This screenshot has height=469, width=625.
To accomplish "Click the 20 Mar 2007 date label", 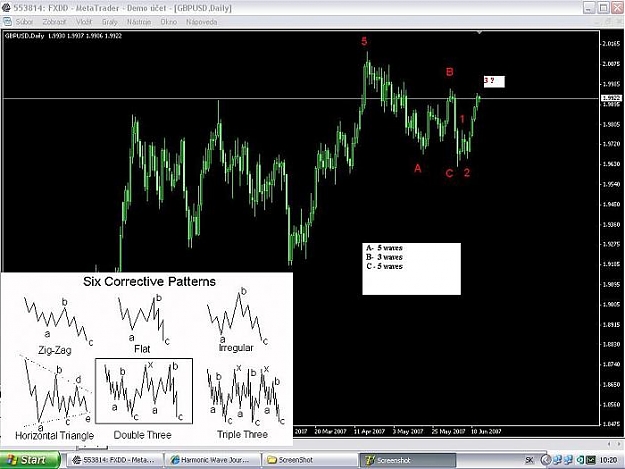I will (330, 431).
